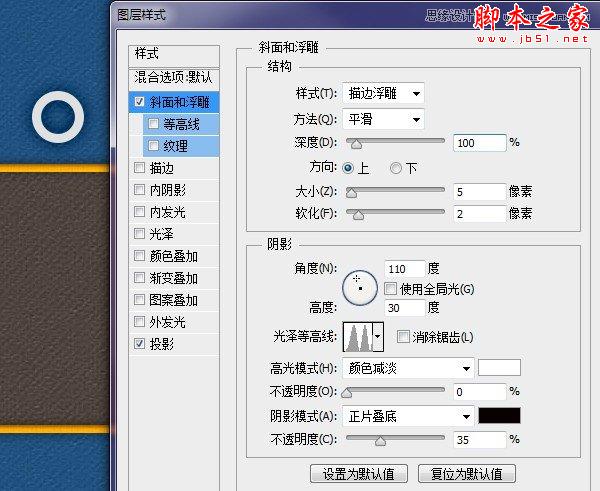Viewport: 600px width, 491px height.
Task: Select the 下 direction radio button
Action: click(396, 168)
